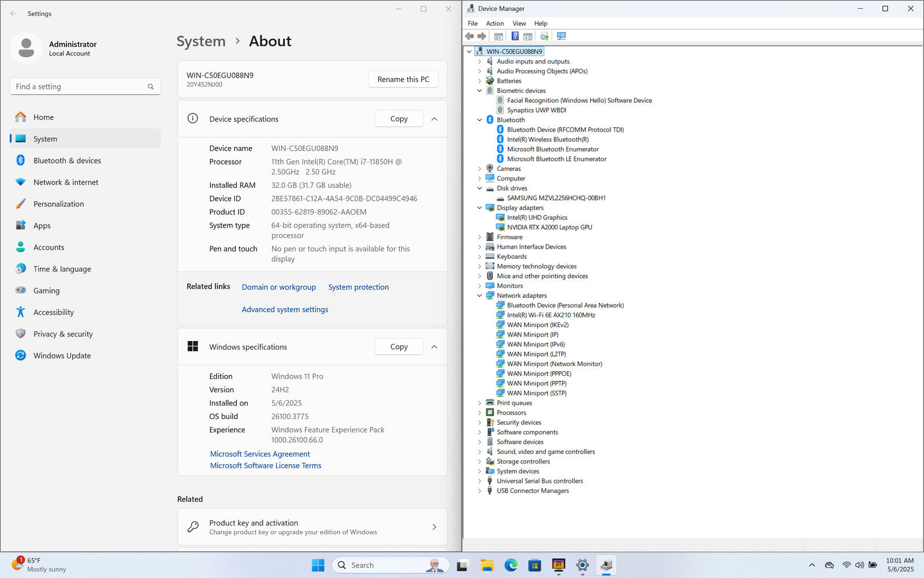Image resolution: width=924 pixels, height=578 pixels.
Task: Click Forward arrow in Device Manager toolbar
Action: pos(482,36)
